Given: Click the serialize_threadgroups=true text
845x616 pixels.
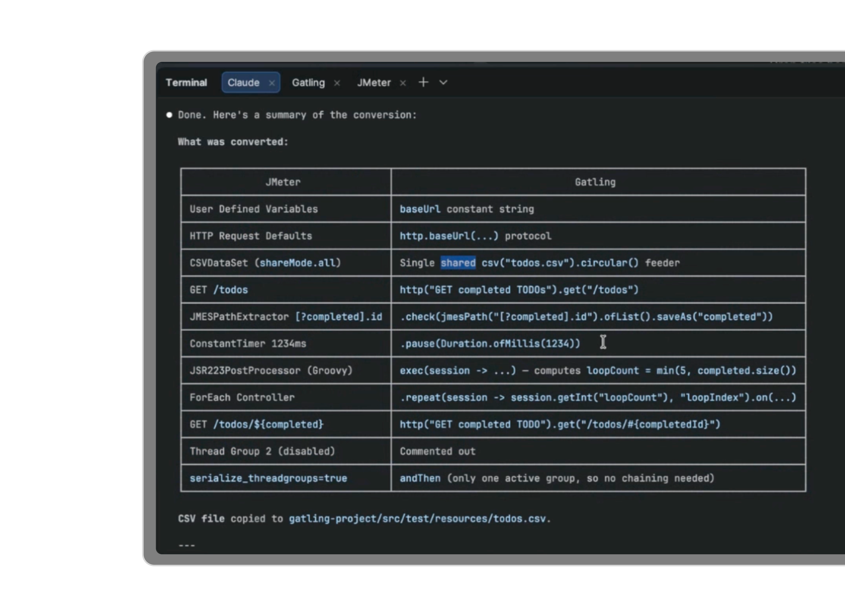Looking at the screenshot, I should point(268,478).
